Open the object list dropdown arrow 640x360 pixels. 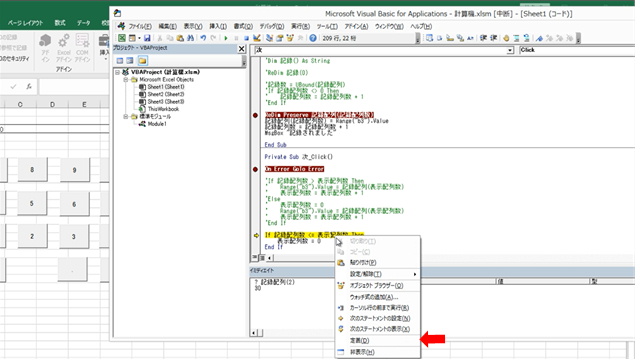pyautogui.click(x=510, y=50)
